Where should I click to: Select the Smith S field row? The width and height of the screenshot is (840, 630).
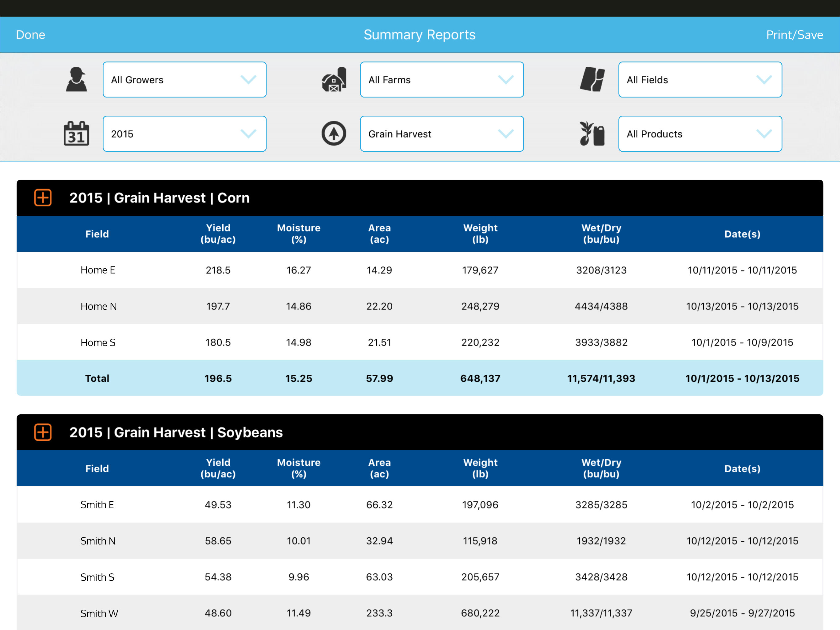click(x=420, y=576)
